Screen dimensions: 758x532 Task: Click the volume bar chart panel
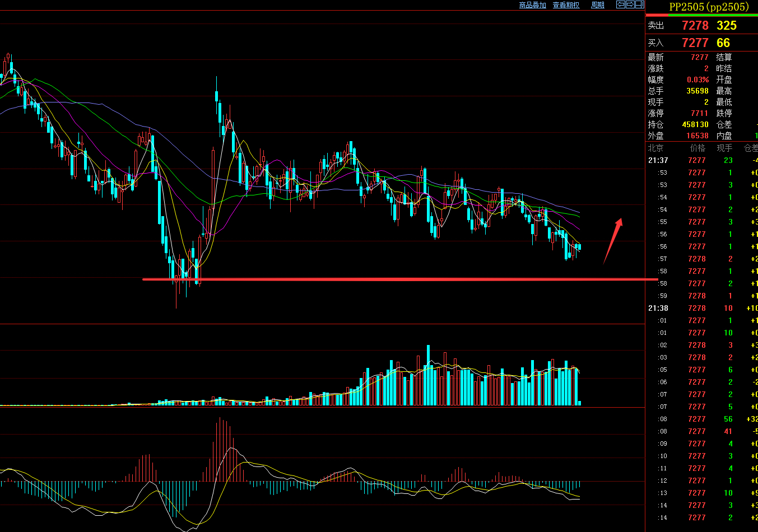click(x=322, y=365)
